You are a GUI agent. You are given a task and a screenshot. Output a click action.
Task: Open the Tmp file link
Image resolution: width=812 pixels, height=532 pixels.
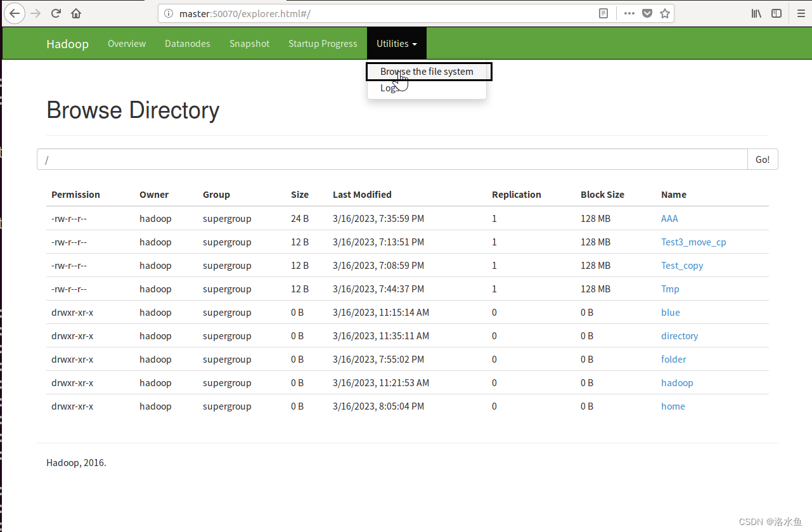point(670,289)
